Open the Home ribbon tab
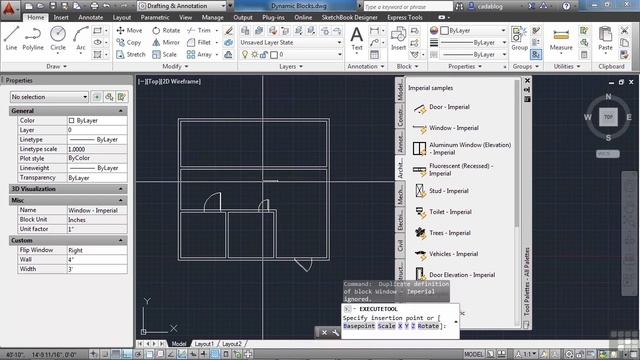 (x=36, y=17)
